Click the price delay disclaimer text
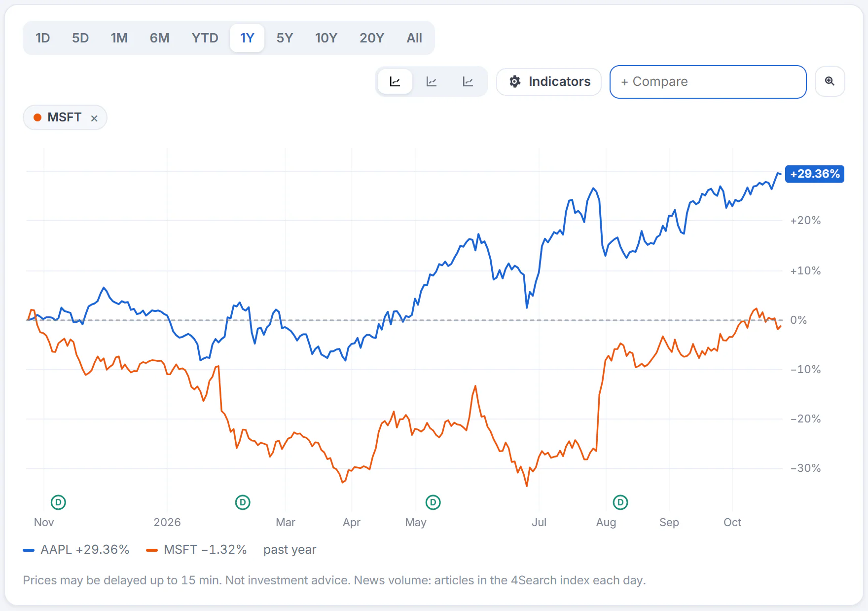Screen dimensions: 868x611 pyautogui.click(x=334, y=580)
